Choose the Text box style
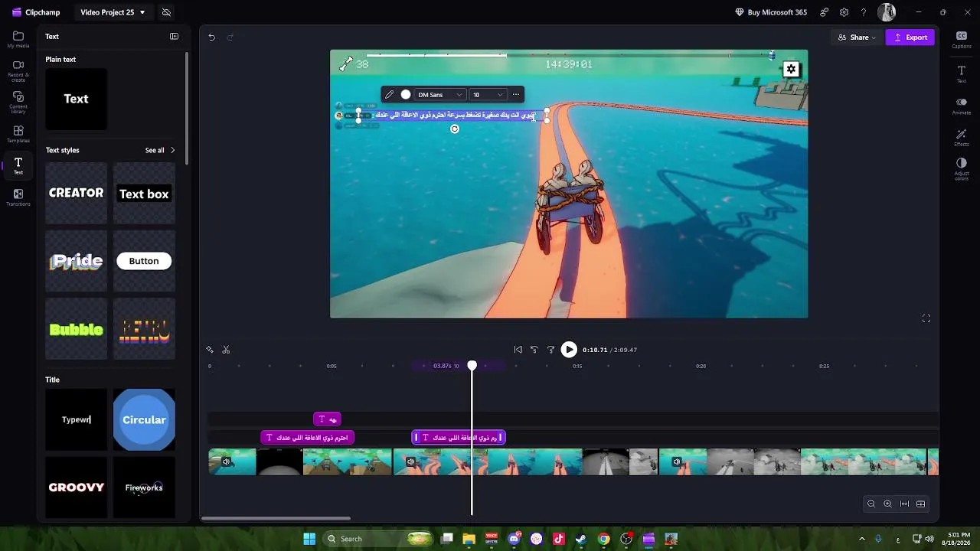Viewport: 980px width, 551px height. (144, 194)
